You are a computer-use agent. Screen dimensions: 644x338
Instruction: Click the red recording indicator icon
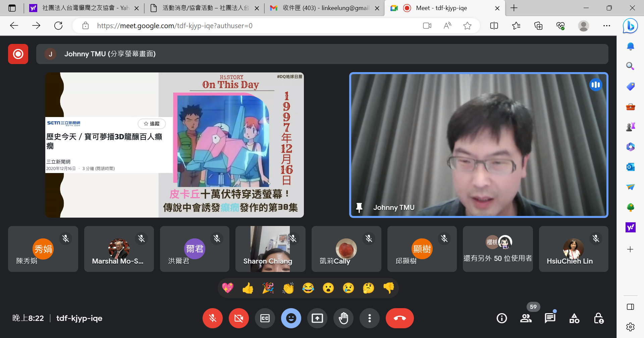click(x=18, y=54)
